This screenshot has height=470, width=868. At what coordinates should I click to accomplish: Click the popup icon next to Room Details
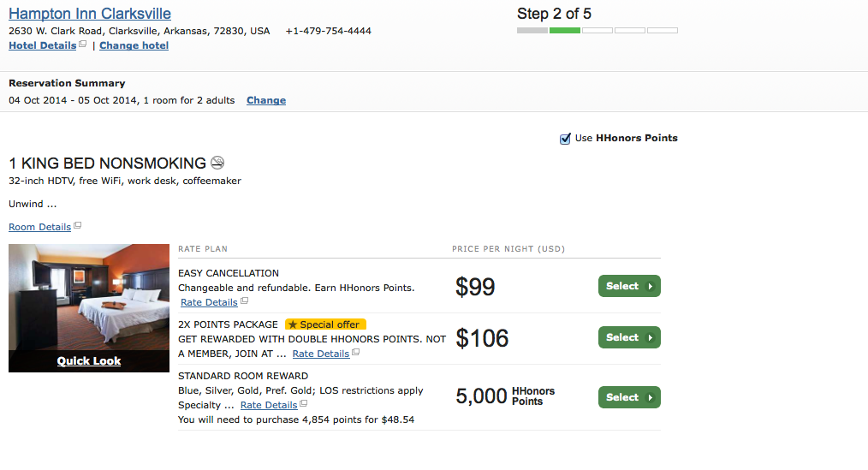[x=78, y=225]
